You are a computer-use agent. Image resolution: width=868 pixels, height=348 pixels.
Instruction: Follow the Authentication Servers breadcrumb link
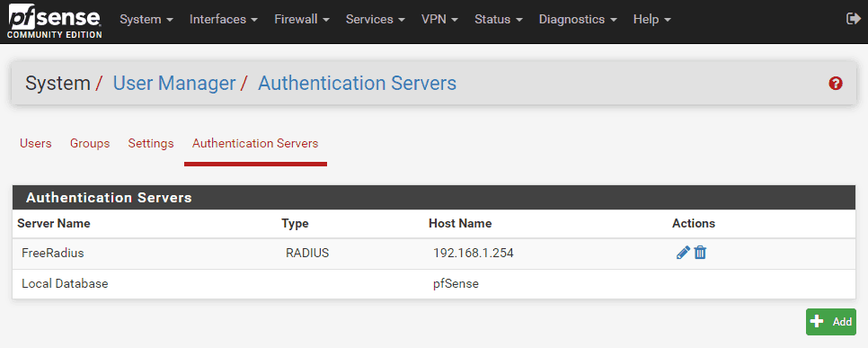357,83
